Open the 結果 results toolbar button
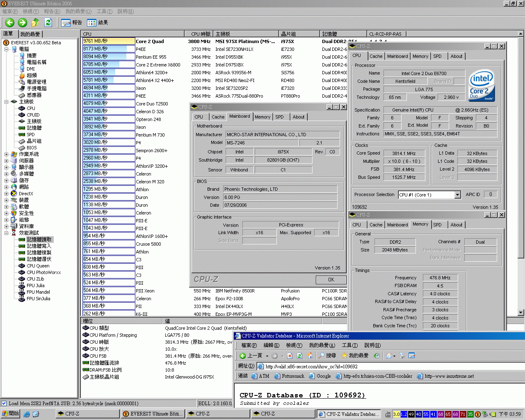525x420 pixels. tap(98, 23)
